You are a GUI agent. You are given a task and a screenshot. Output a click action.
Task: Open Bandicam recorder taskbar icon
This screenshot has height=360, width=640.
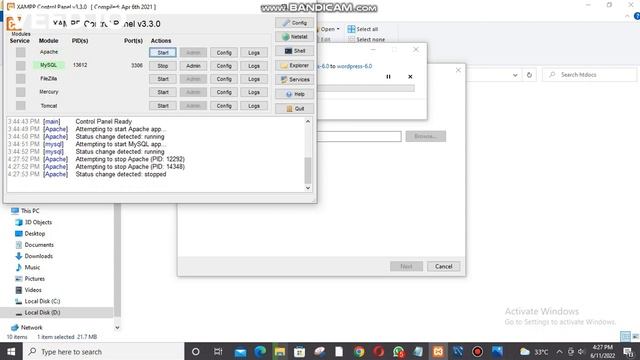pyautogui.click(x=477, y=351)
